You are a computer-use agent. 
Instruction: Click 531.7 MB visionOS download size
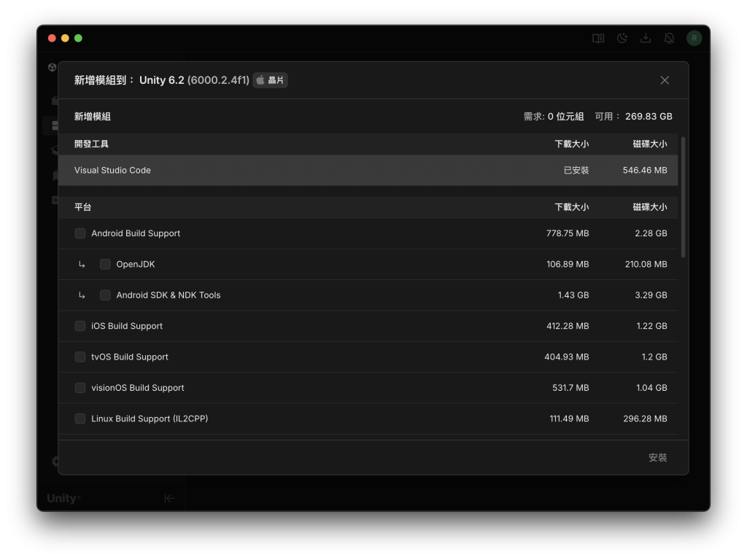coord(570,388)
